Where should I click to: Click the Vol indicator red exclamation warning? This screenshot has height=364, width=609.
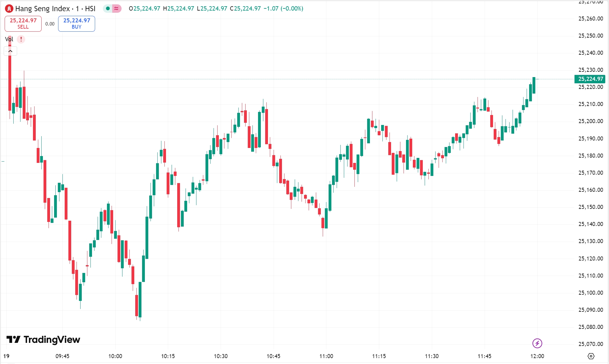pyautogui.click(x=21, y=39)
